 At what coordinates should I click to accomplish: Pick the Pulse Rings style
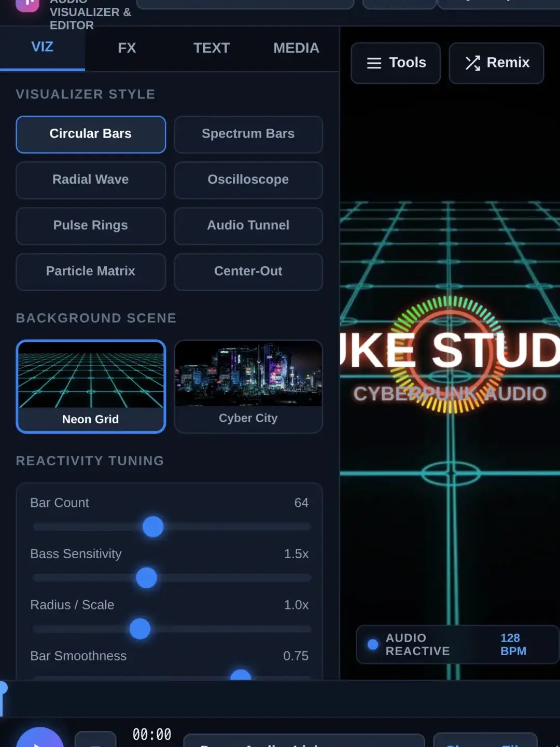(91, 226)
